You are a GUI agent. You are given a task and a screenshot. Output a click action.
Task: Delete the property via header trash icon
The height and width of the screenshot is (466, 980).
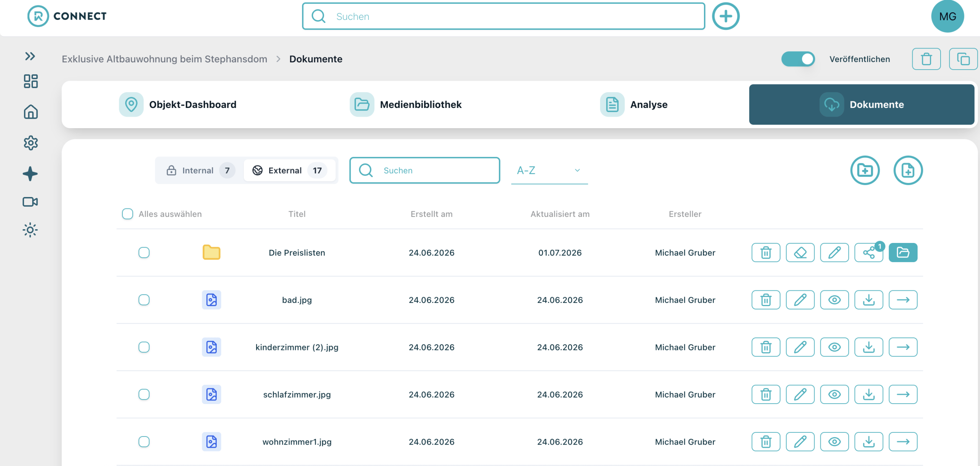point(926,59)
